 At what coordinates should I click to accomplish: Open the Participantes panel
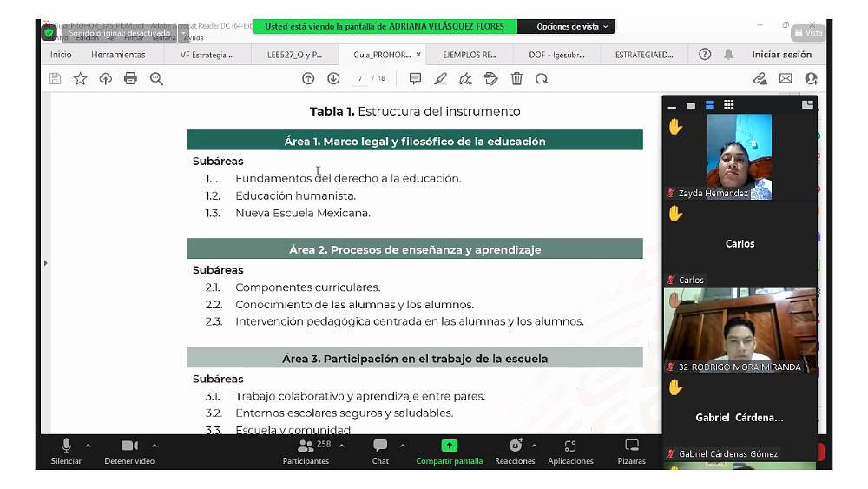pyautogui.click(x=306, y=451)
